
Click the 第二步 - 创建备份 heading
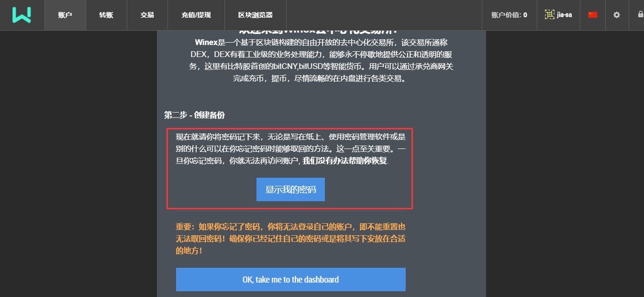194,115
